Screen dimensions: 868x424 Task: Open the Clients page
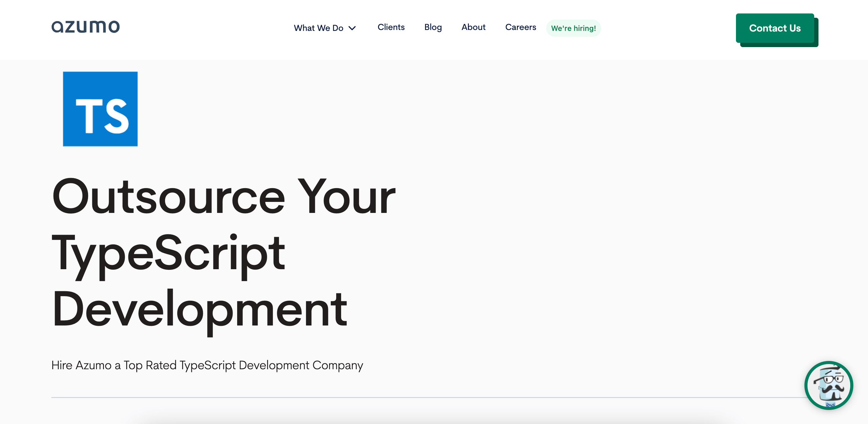point(391,27)
